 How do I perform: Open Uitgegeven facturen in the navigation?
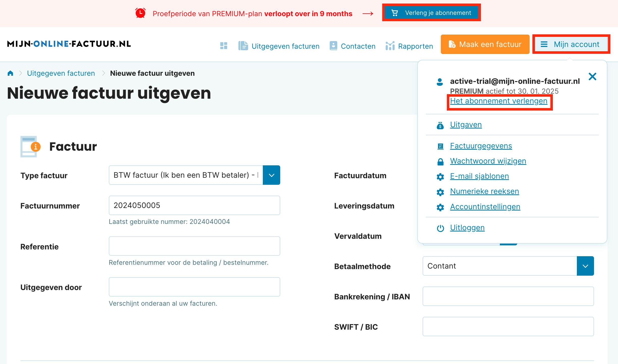tap(279, 46)
